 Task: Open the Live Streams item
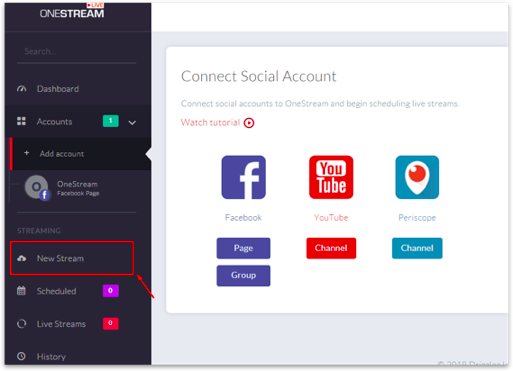tap(78, 324)
